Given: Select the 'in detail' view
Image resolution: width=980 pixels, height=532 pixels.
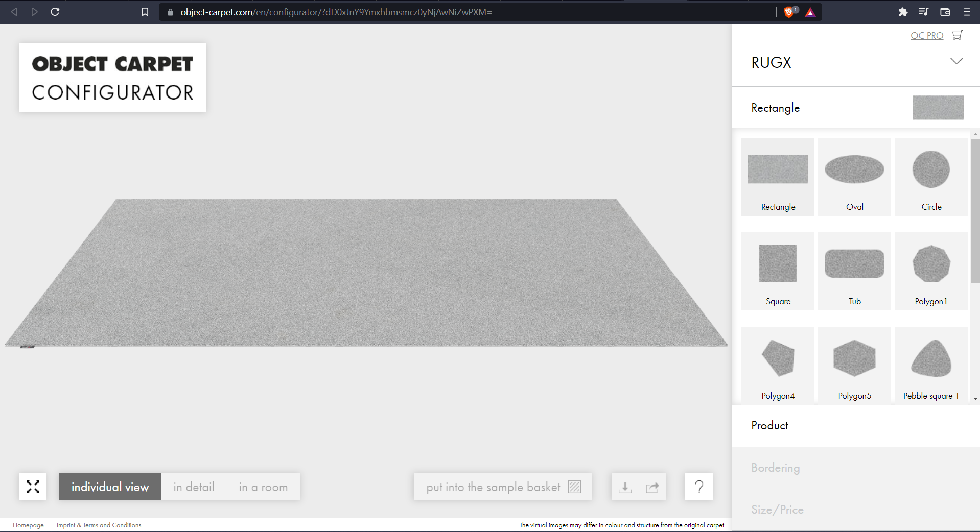Looking at the screenshot, I should pyautogui.click(x=194, y=487).
